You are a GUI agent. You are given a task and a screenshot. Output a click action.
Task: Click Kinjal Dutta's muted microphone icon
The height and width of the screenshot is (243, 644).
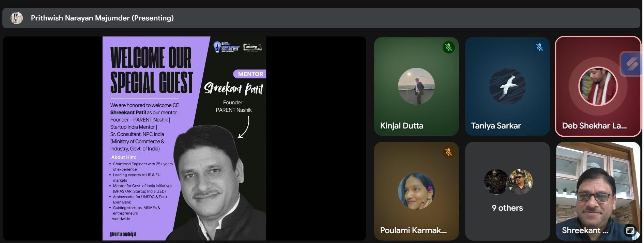[x=449, y=47]
